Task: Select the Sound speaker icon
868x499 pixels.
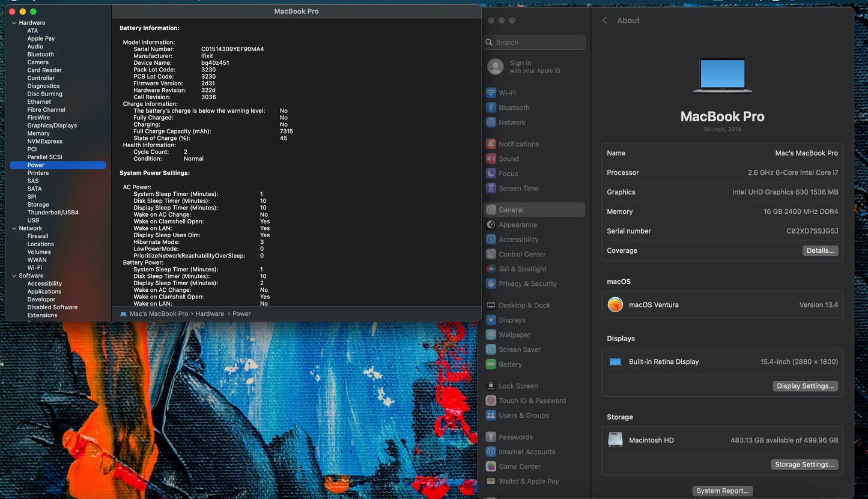Action: pyautogui.click(x=491, y=159)
